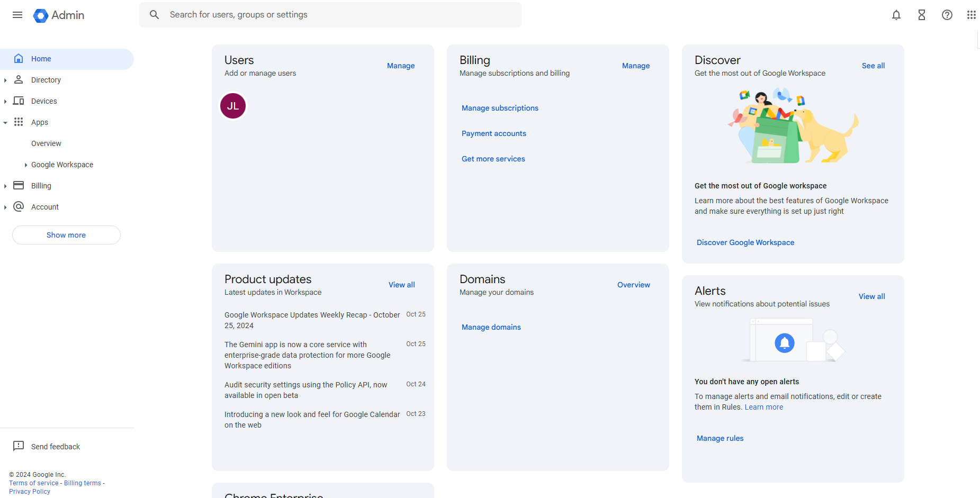Image resolution: width=980 pixels, height=498 pixels.
Task: Focus the search users, groups or settings field
Action: tap(330, 15)
